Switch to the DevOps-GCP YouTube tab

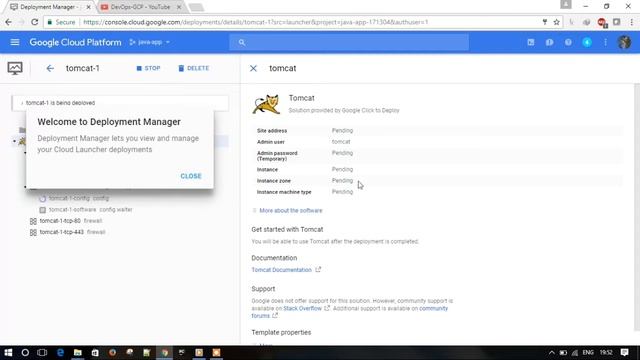click(140, 7)
